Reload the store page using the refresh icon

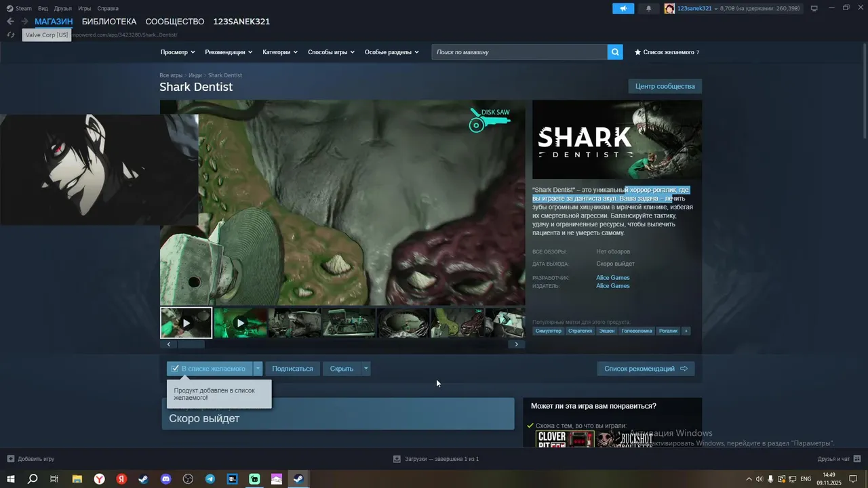[x=11, y=35]
